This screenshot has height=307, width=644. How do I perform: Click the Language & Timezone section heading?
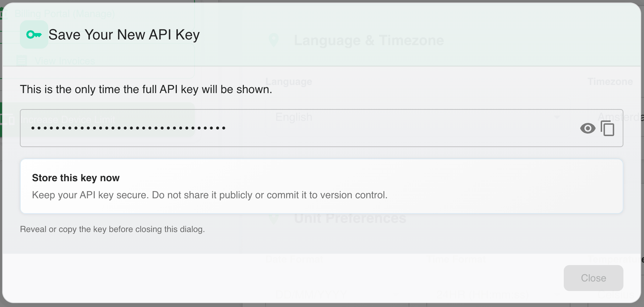[x=369, y=40]
